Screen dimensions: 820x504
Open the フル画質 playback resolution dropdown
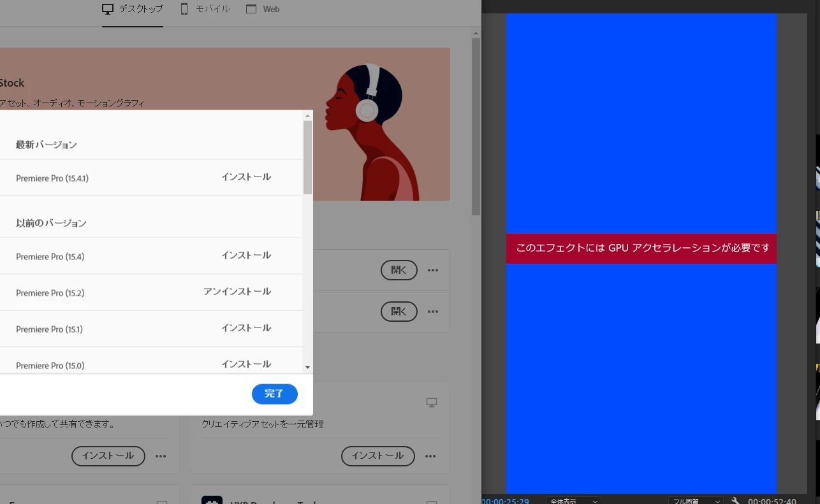[x=696, y=501]
